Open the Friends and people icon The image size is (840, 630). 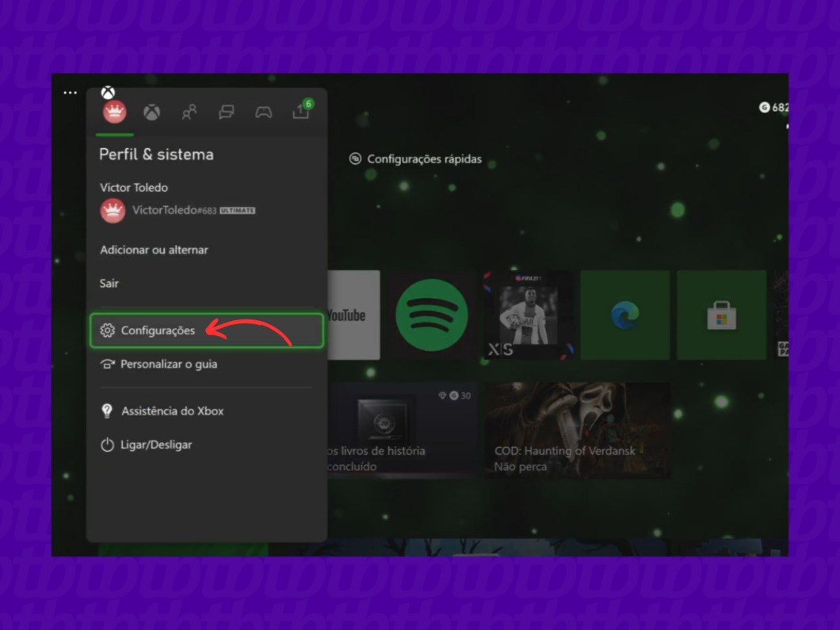tap(189, 112)
